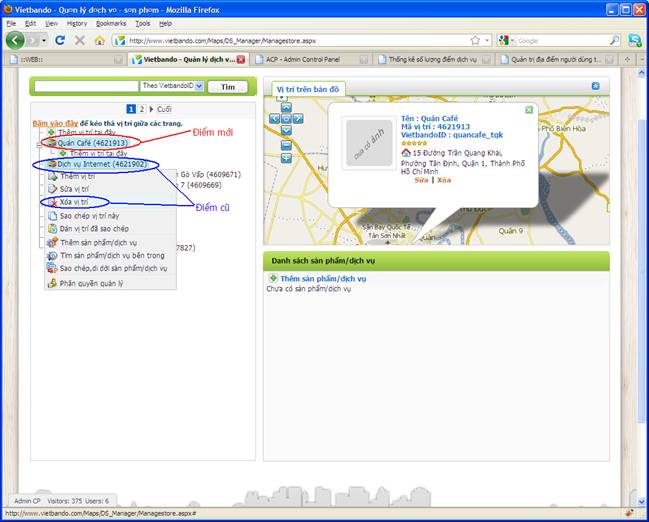The height and width of the screenshot is (522, 649).
Task: Open the History menu
Action: [x=77, y=24]
